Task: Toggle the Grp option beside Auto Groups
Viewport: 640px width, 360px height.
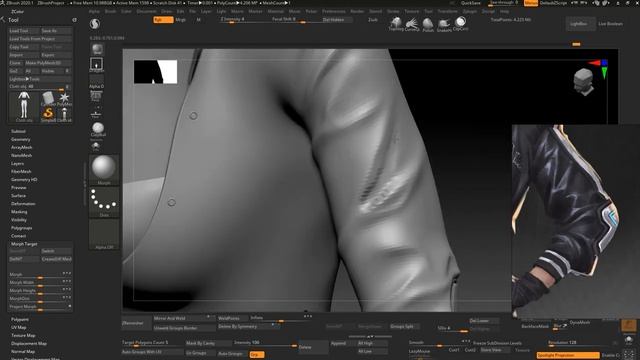Action: pyautogui.click(x=257, y=354)
